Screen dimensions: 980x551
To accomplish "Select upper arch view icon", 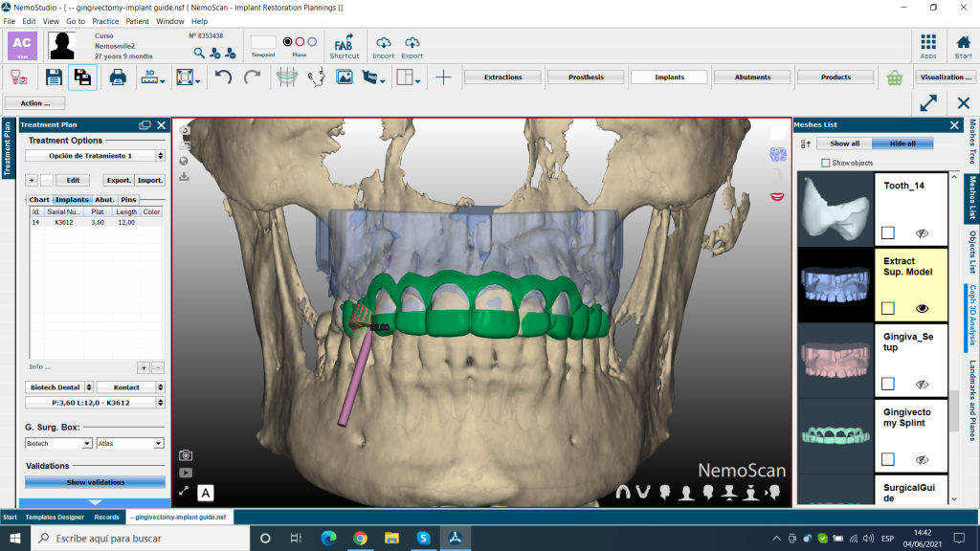I will pos(623,493).
